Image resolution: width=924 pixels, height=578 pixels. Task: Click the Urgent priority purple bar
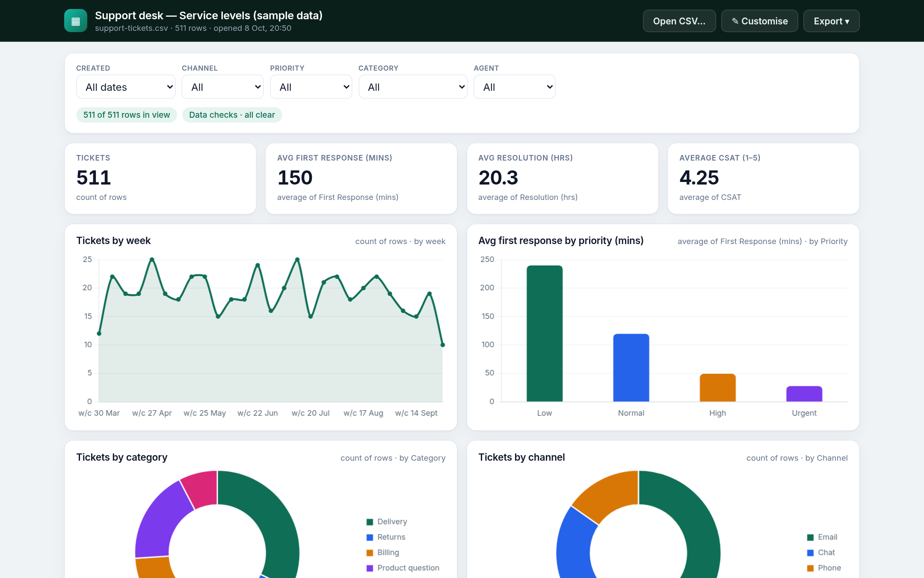pos(804,394)
